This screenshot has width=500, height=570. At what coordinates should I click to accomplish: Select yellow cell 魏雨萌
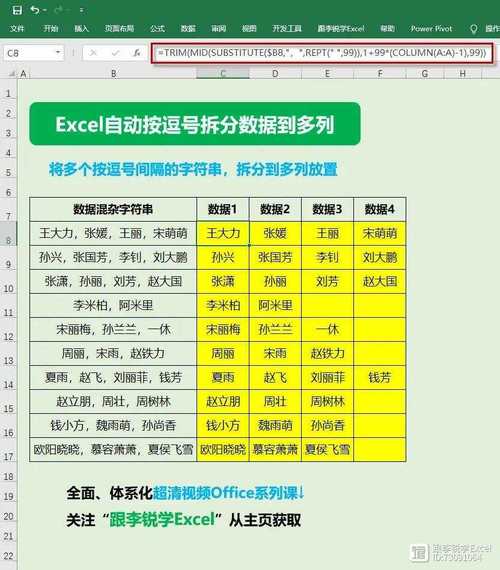tap(275, 425)
